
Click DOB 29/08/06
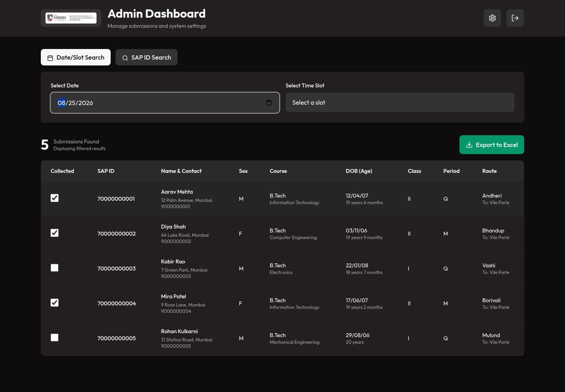pos(358,335)
